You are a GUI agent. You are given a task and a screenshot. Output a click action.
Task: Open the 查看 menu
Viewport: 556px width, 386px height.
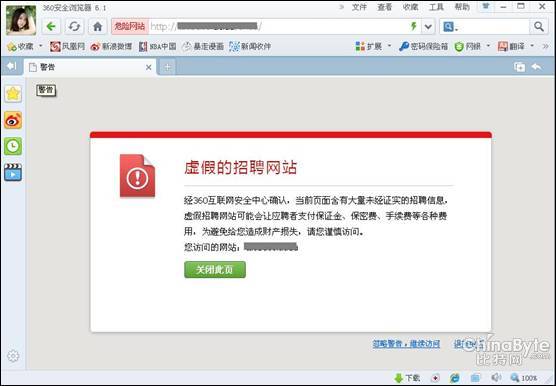click(x=384, y=7)
